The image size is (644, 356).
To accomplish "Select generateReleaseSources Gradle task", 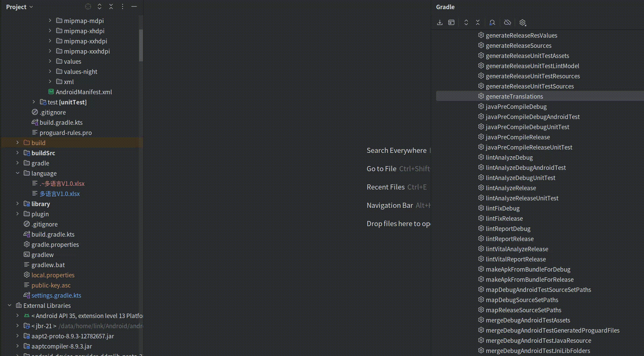I will coord(519,45).
